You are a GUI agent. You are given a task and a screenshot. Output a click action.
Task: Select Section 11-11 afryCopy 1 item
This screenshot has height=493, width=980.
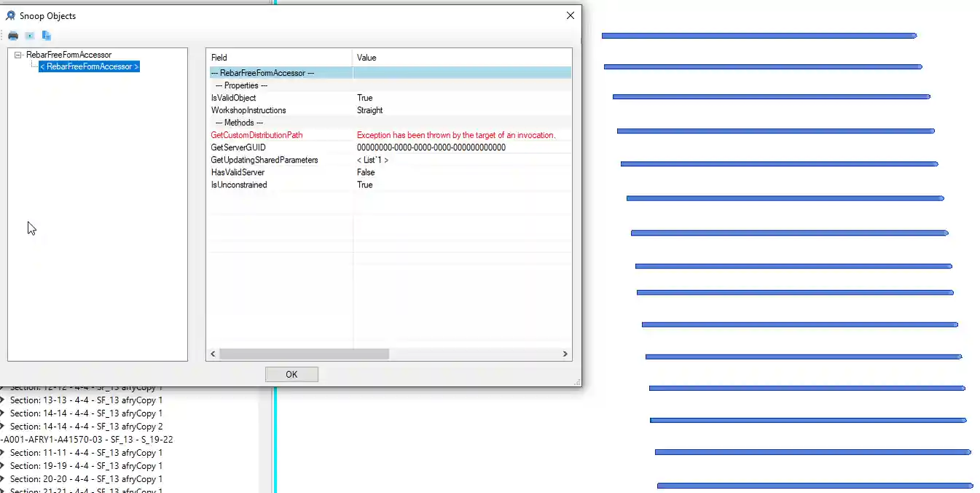[86, 453]
